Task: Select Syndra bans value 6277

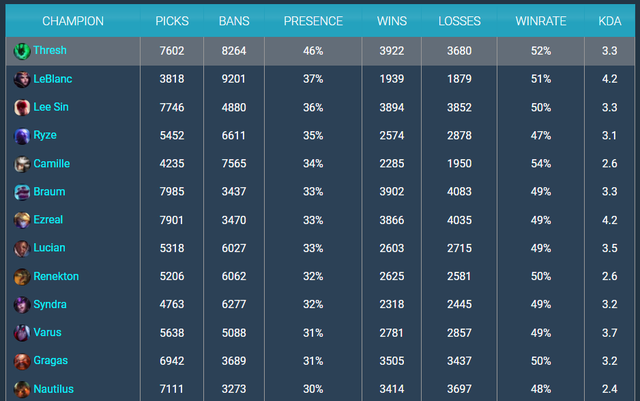Action: [234, 305]
